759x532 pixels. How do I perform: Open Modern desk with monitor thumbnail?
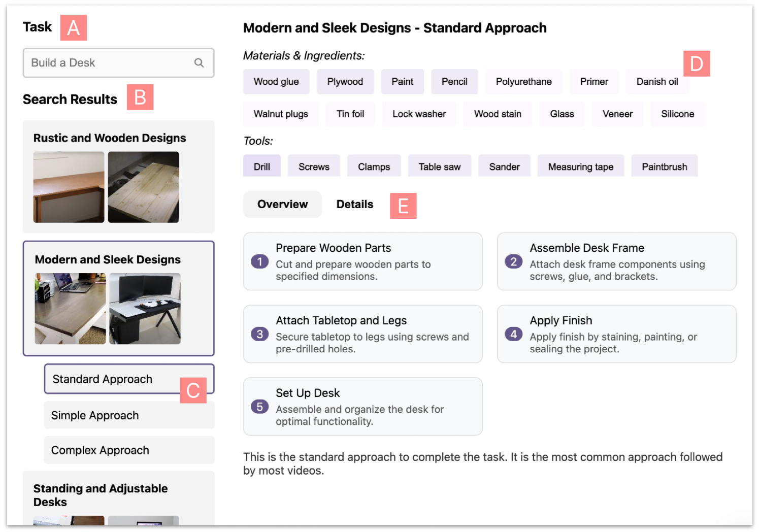pyautogui.click(x=145, y=309)
